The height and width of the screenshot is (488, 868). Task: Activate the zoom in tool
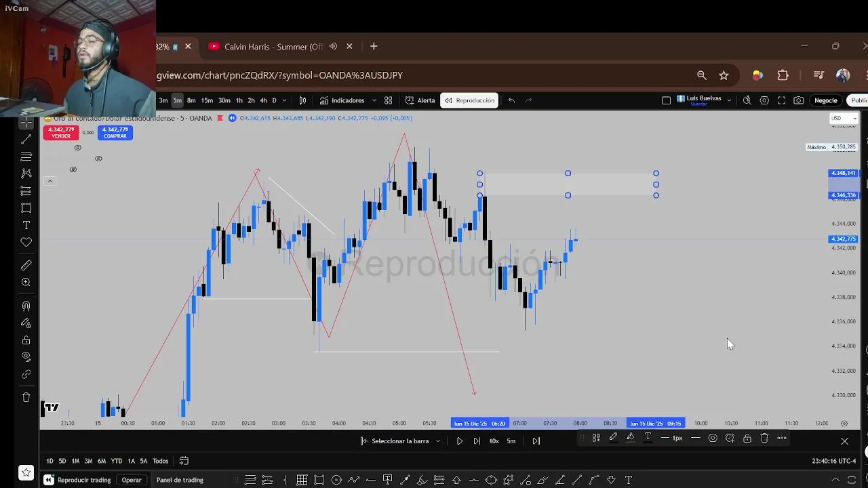(x=26, y=282)
